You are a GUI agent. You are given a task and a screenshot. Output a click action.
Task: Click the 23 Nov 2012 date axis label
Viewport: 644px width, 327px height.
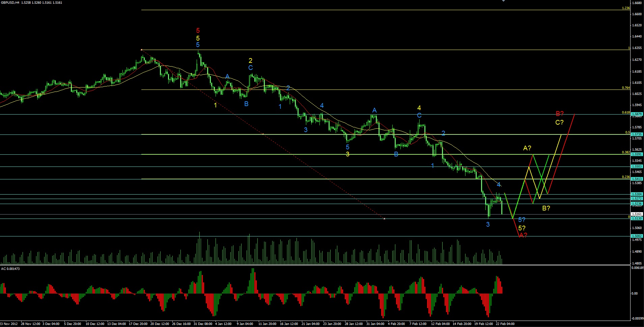9,324
